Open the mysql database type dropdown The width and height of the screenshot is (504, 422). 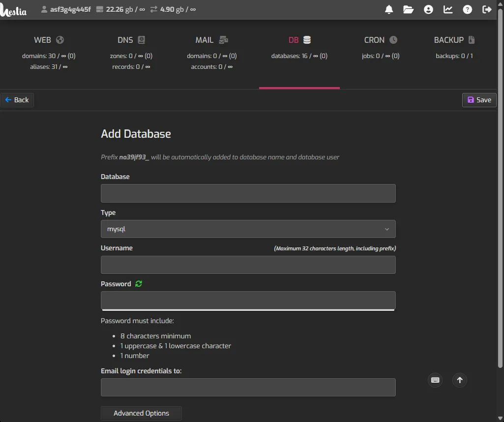248,229
